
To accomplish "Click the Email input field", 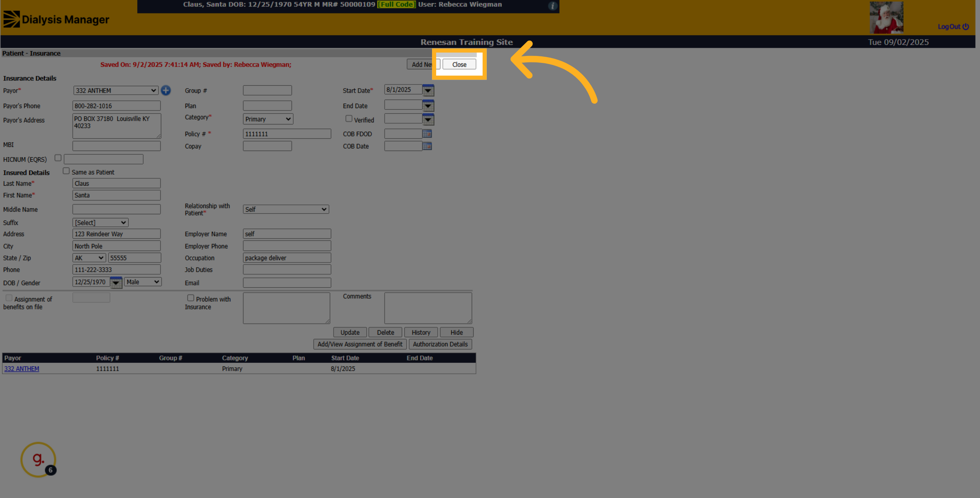I will click(287, 282).
